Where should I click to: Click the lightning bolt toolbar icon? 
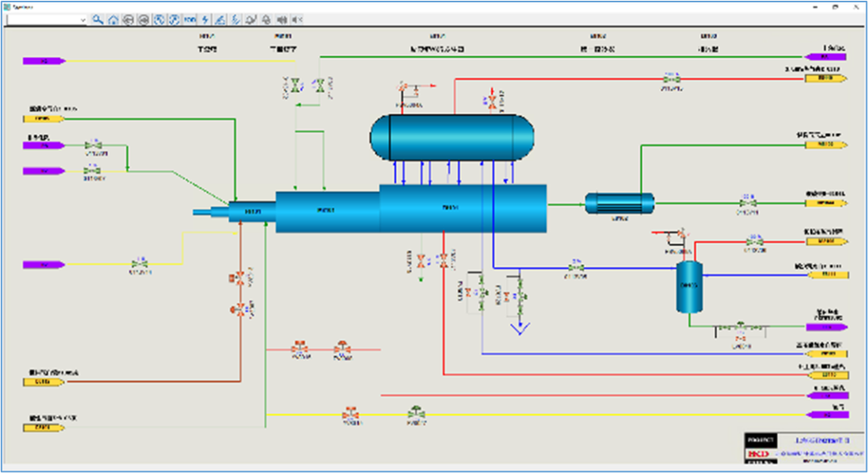tap(205, 19)
